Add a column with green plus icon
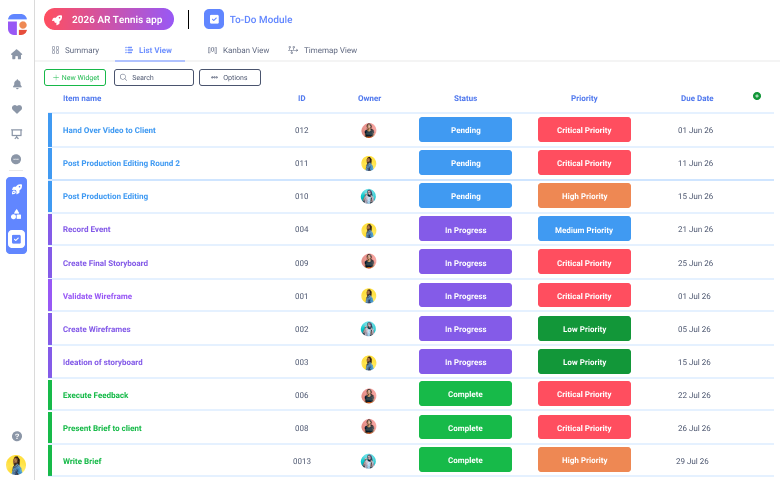 pos(756,96)
